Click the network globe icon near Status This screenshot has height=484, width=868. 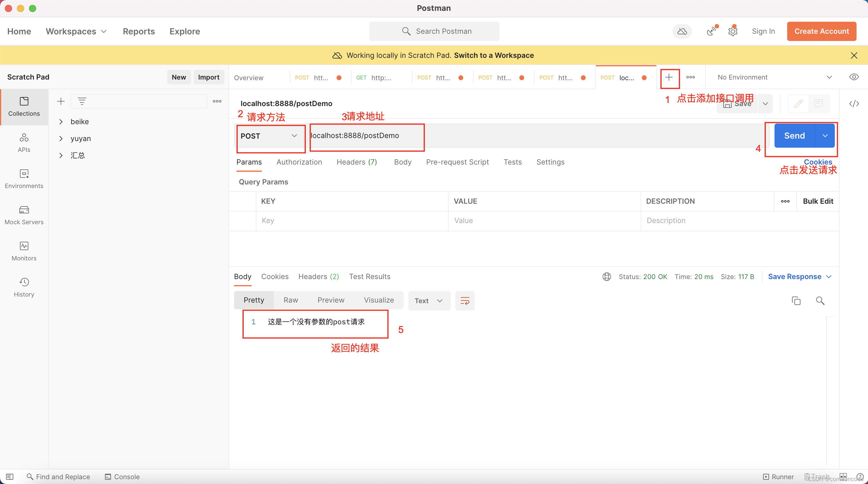coord(607,277)
